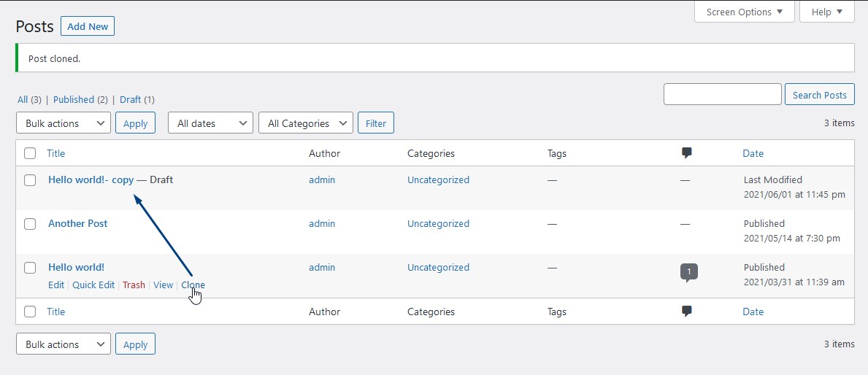Click the date '2021/06/01 at 11:45 pm'
Image resolution: width=868 pixels, height=375 pixels.
(x=794, y=195)
